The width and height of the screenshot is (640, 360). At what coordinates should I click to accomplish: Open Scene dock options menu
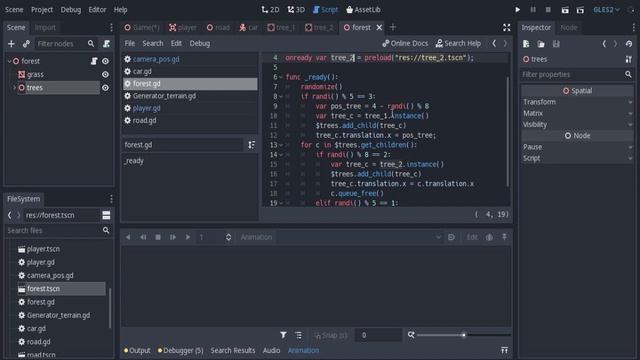111,27
